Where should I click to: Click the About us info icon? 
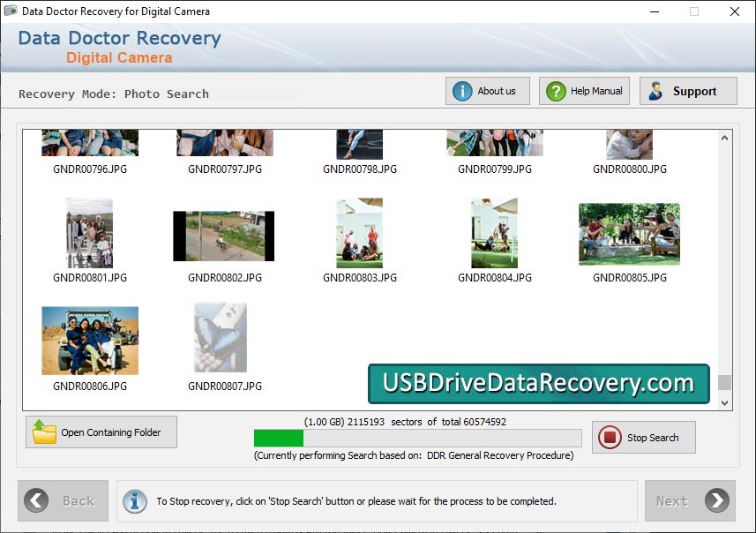(x=462, y=91)
